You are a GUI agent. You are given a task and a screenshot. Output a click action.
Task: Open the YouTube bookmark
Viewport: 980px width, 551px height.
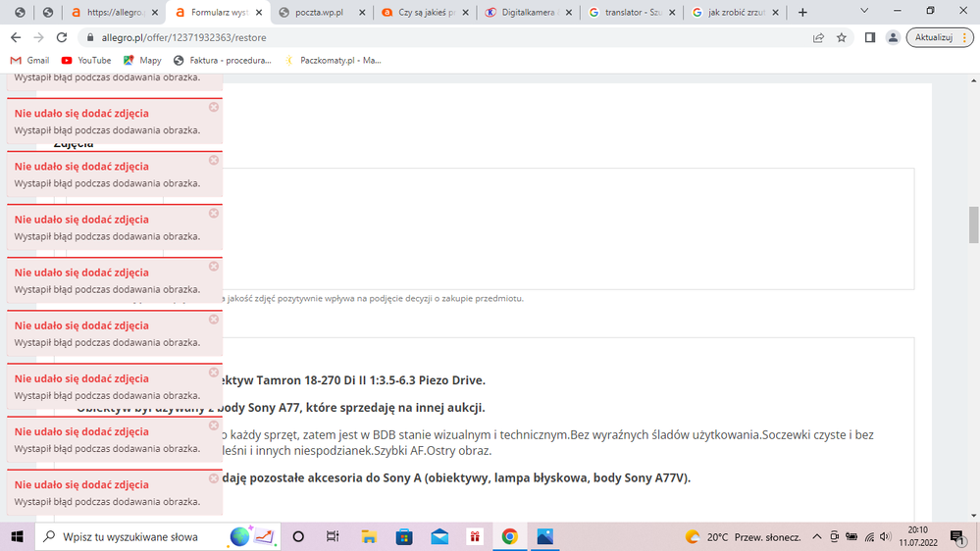pyautogui.click(x=86, y=60)
